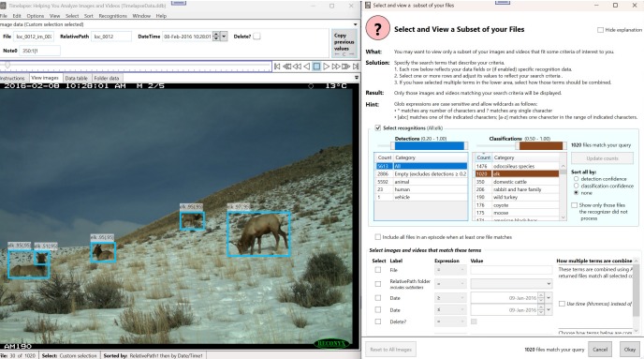644x359 pixels.
Task: Click the DateTime spinner arrows
Action: point(216,37)
